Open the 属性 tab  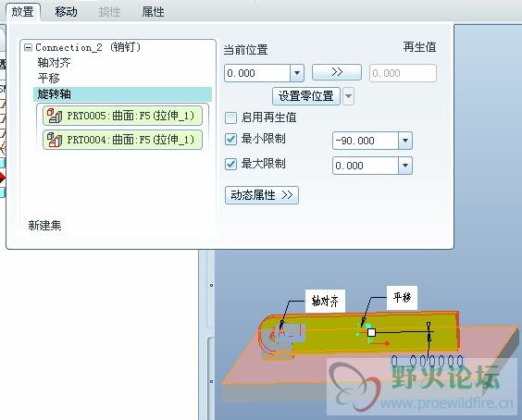coord(153,12)
